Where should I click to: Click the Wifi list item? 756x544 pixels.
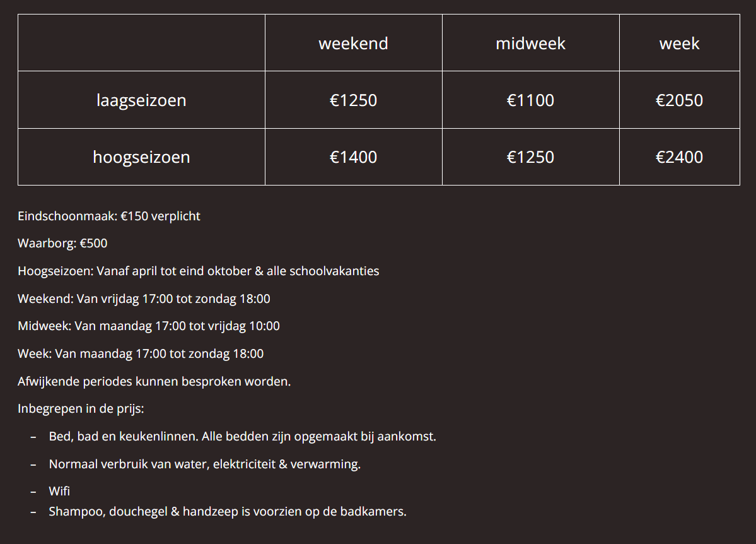tap(59, 492)
